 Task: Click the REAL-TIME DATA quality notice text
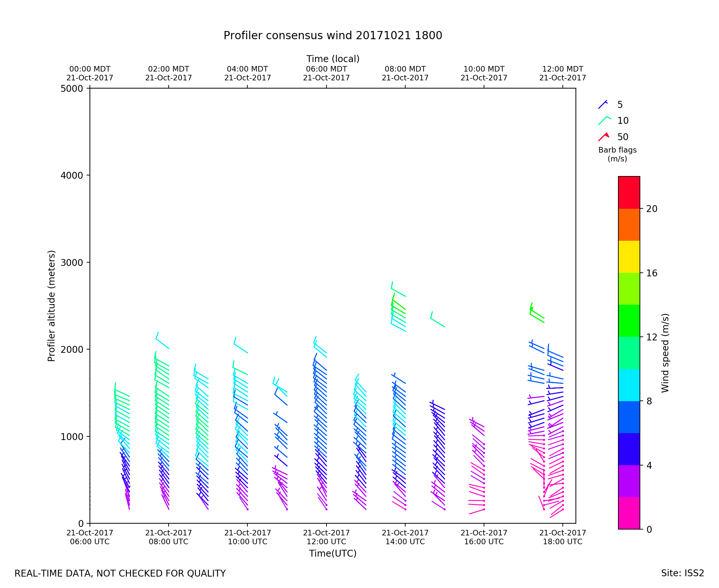click(x=120, y=574)
